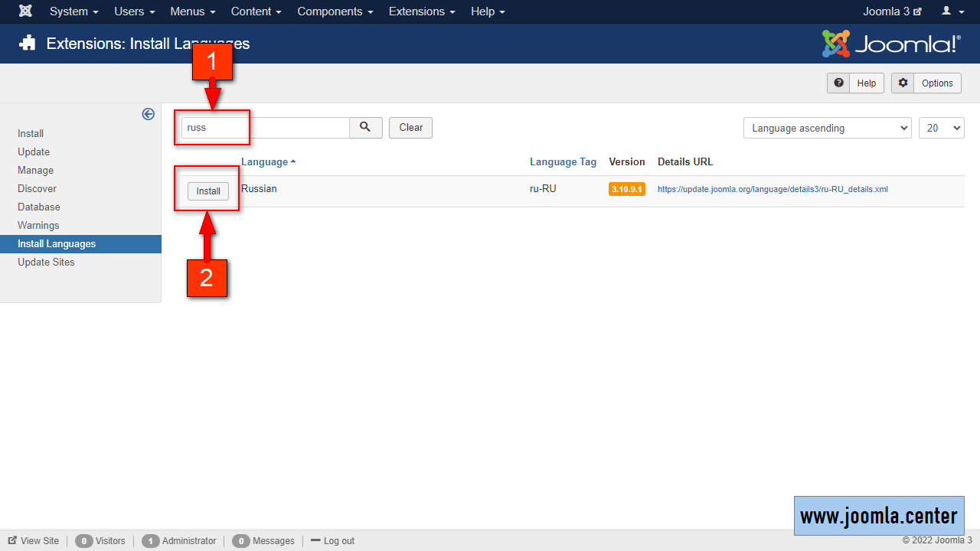Image resolution: width=980 pixels, height=551 pixels.
Task: Sort by Language column header
Action: 265,161
